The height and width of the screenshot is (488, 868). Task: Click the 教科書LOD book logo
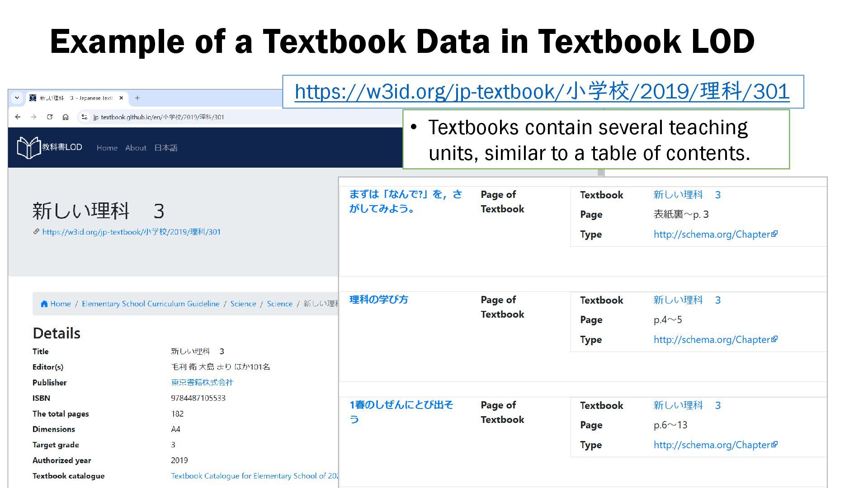29,147
